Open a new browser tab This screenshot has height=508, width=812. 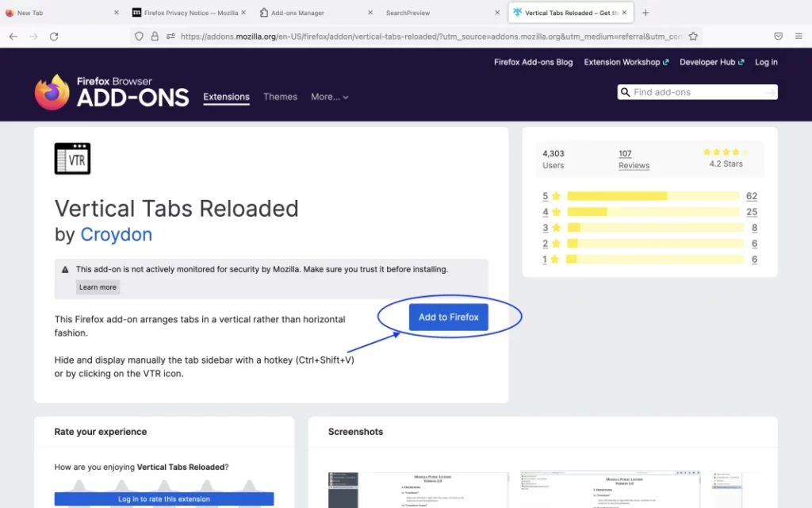pyautogui.click(x=645, y=13)
